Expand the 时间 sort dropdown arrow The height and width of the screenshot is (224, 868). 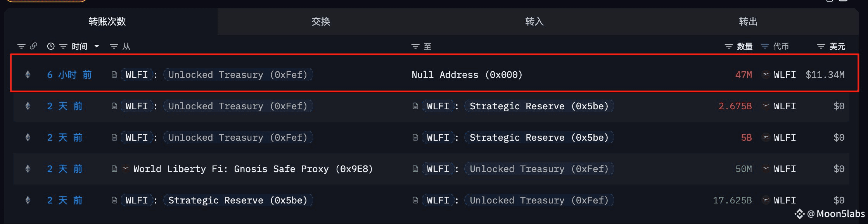tap(97, 47)
